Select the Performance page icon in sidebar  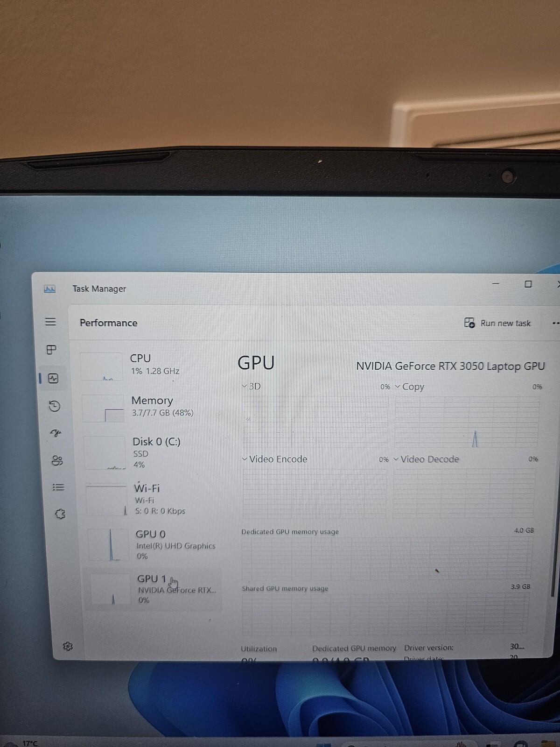tap(53, 378)
